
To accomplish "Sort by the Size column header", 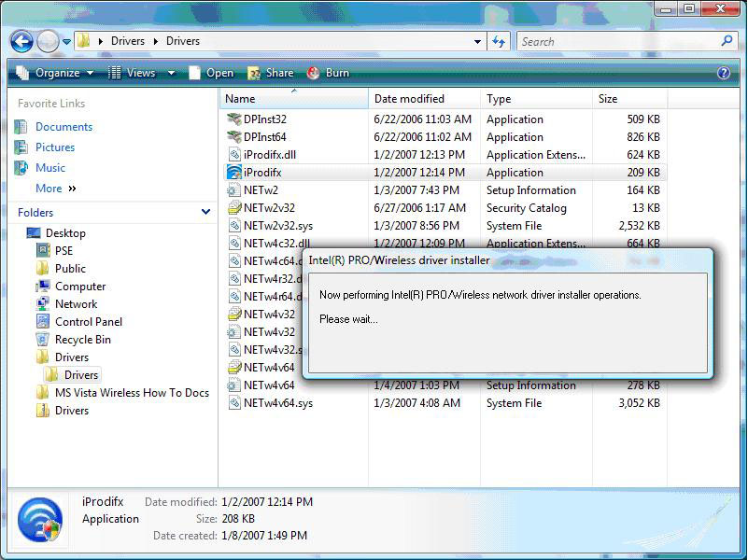I will (629, 99).
